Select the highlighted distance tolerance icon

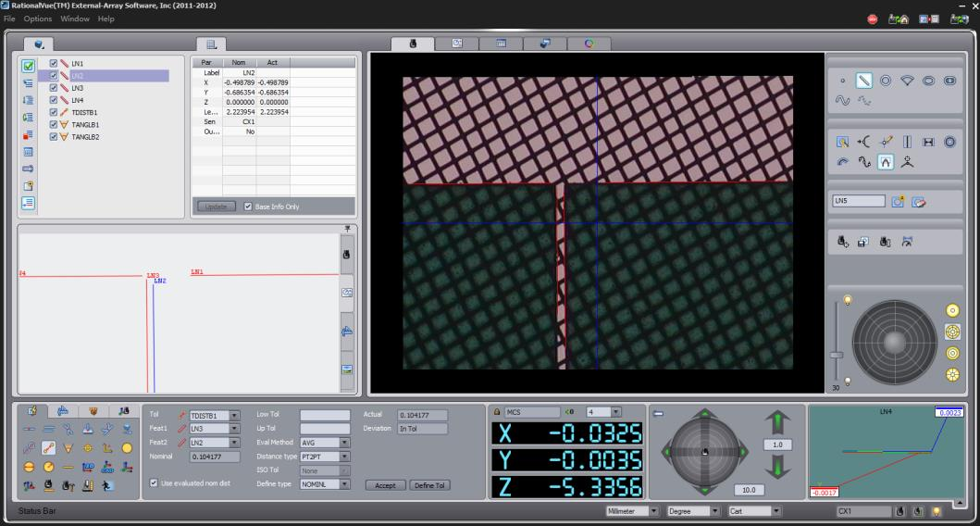coord(48,448)
